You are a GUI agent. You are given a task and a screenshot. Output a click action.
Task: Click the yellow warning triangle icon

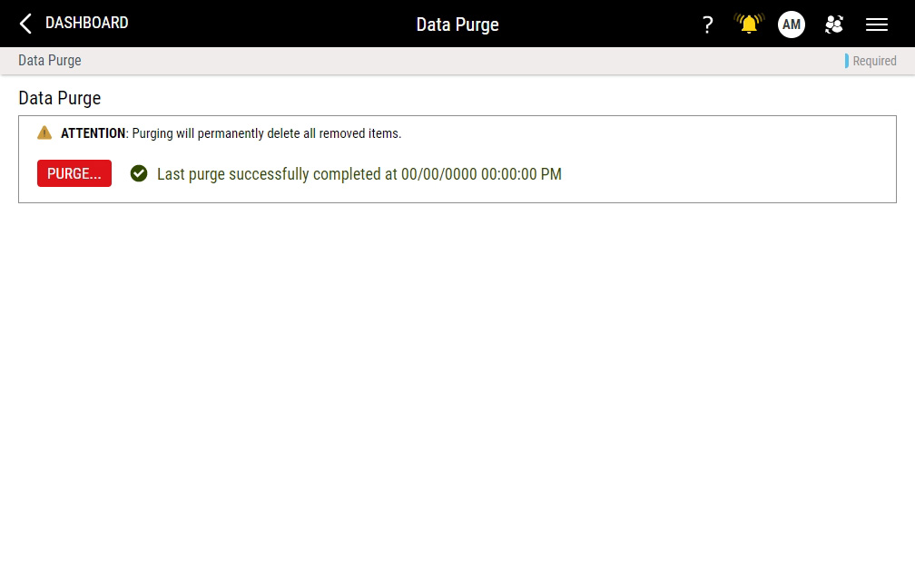click(44, 132)
